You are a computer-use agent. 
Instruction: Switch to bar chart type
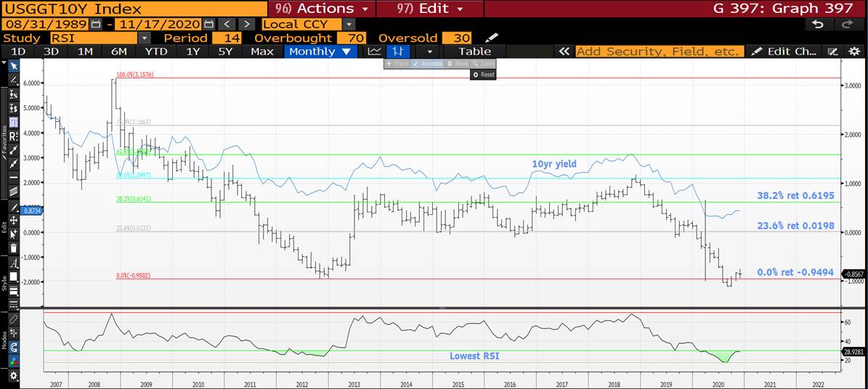pos(397,52)
